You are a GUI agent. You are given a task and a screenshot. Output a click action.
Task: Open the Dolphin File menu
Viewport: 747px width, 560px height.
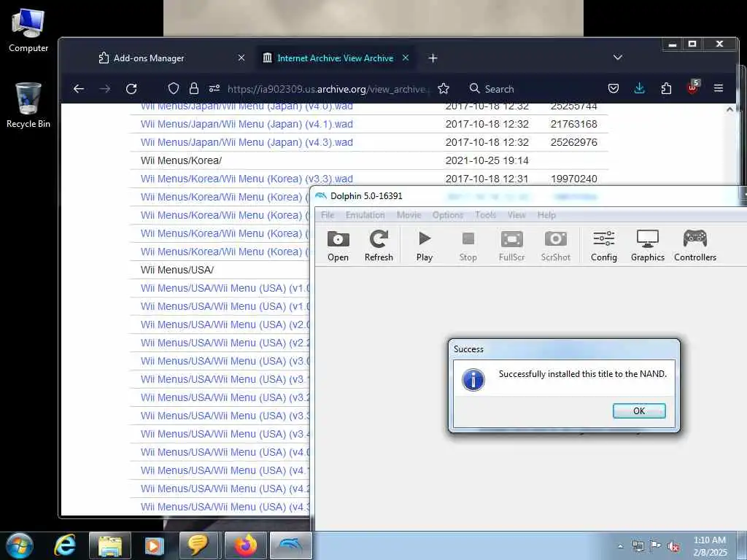coord(328,215)
